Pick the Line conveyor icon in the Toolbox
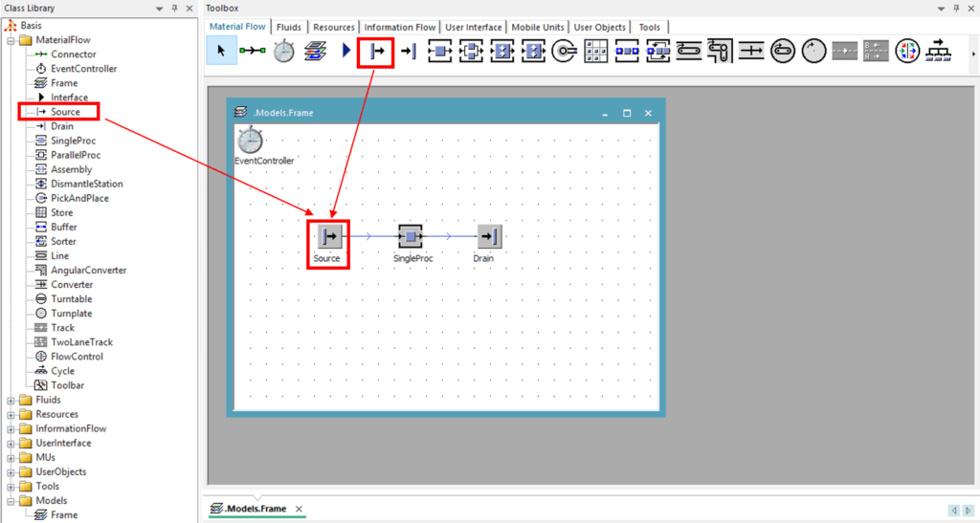This screenshot has width=980, height=523. 689,52
